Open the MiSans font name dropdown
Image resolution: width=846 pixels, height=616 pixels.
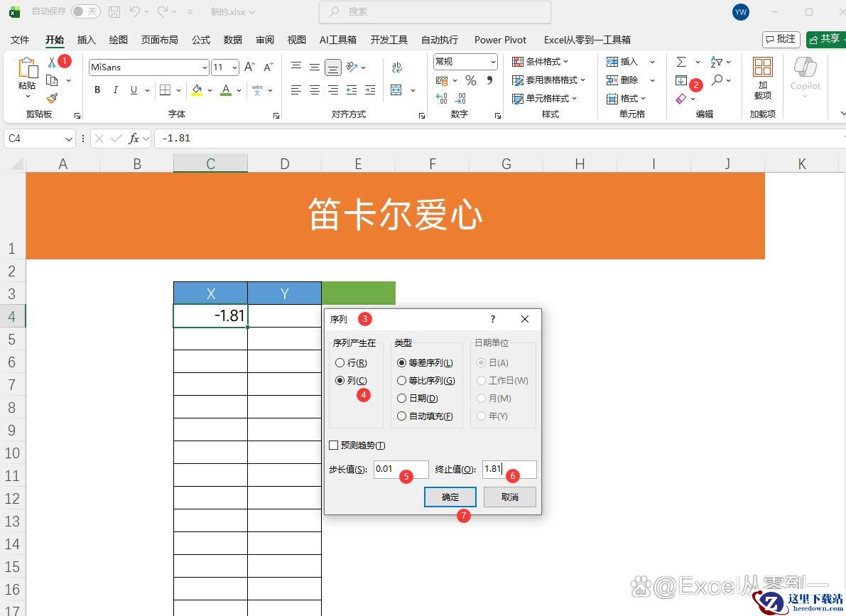[x=205, y=67]
